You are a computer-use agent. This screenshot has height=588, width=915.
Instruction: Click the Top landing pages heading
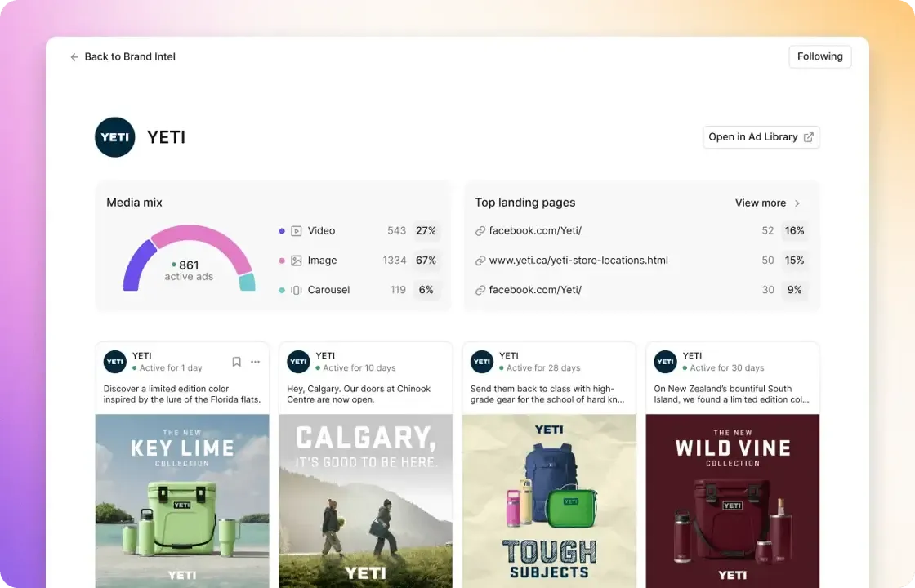click(525, 203)
